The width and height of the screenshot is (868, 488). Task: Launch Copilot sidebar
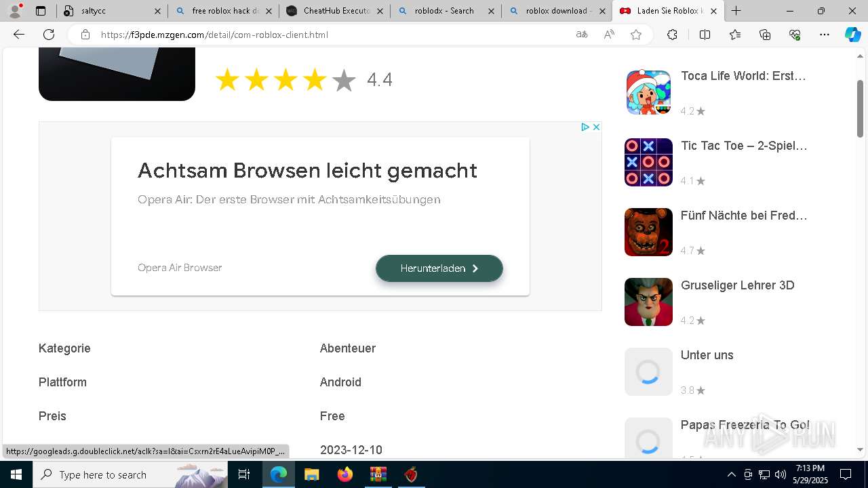(x=852, y=35)
